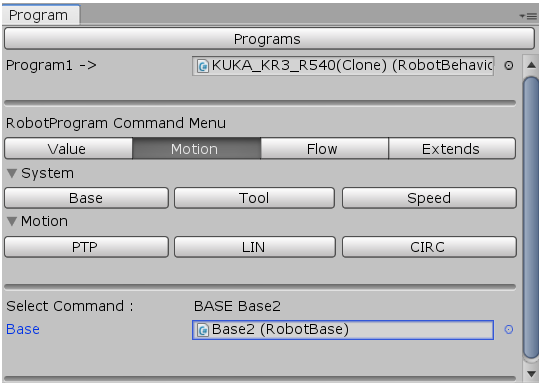Collapse the System foldout triangle
Image resolution: width=539 pixels, height=383 pixels.
click(x=12, y=173)
